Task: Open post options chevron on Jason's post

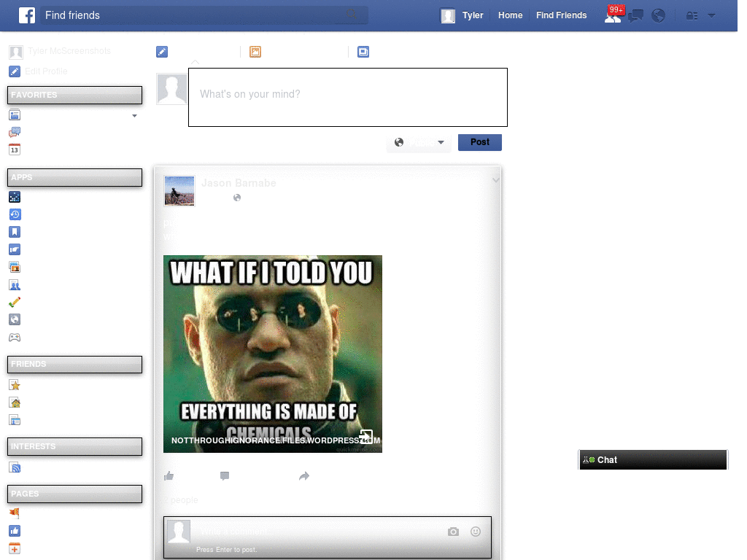Action: tap(496, 180)
